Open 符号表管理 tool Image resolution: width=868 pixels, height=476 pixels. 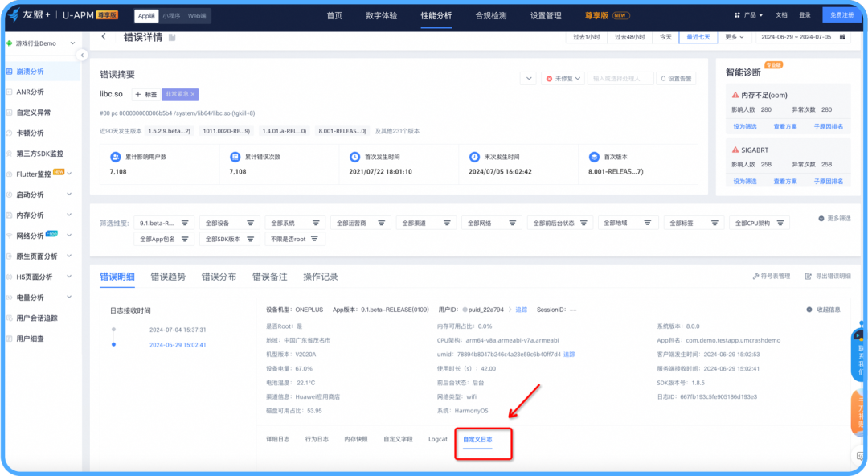(x=771, y=276)
